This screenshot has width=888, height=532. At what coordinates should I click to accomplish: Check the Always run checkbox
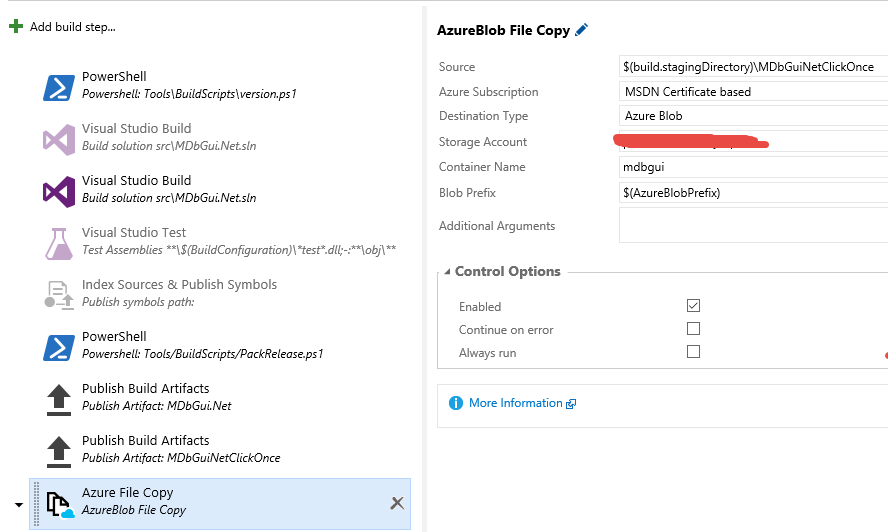693,352
